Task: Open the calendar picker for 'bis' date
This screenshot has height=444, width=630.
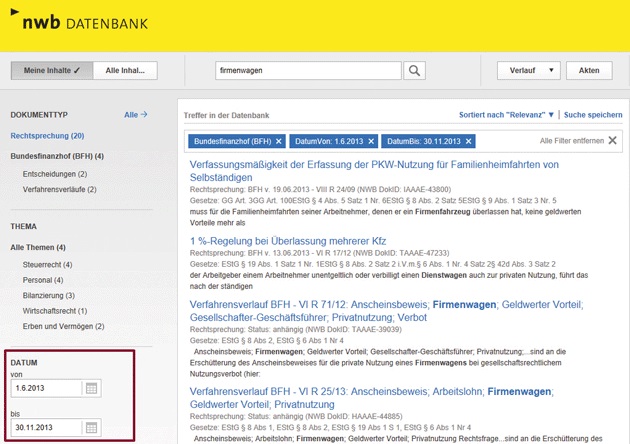Action: [91, 428]
